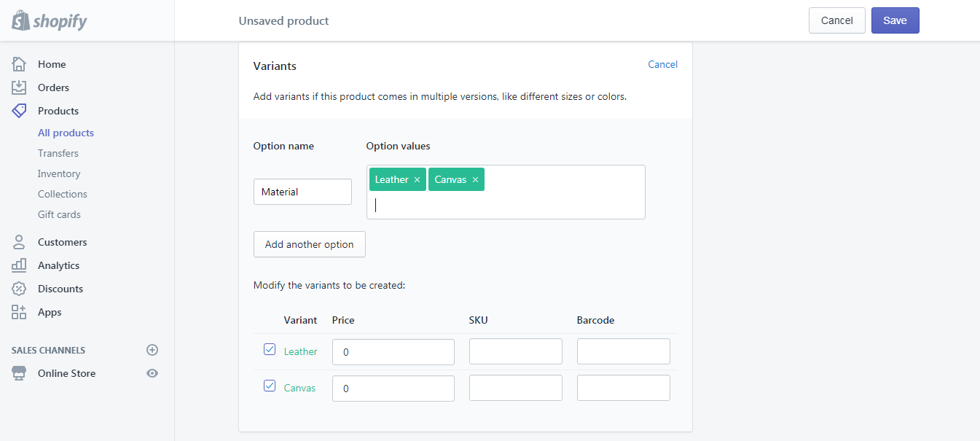The width and height of the screenshot is (980, 441).
Task: Click the Leather Barcode field
Action: 624,351
